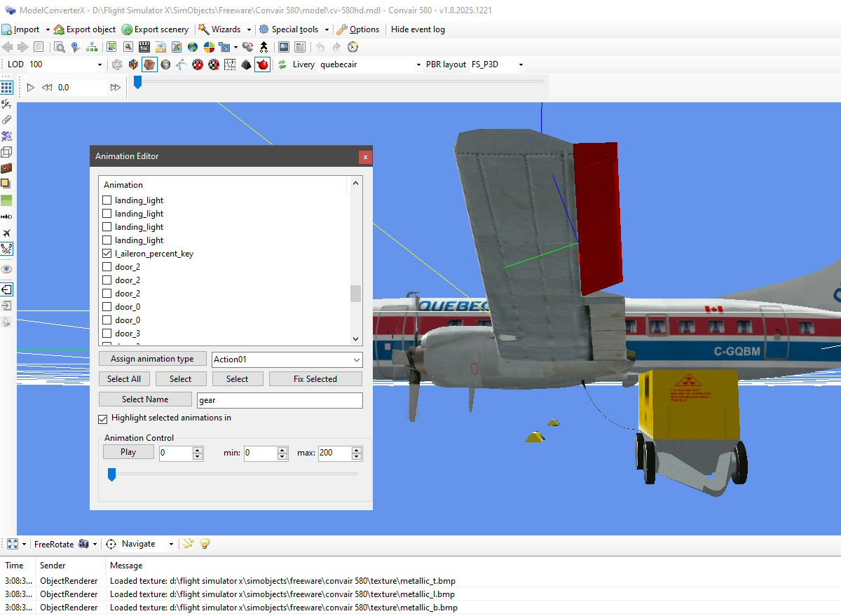Click the undo arrow icon

(320, 47)
